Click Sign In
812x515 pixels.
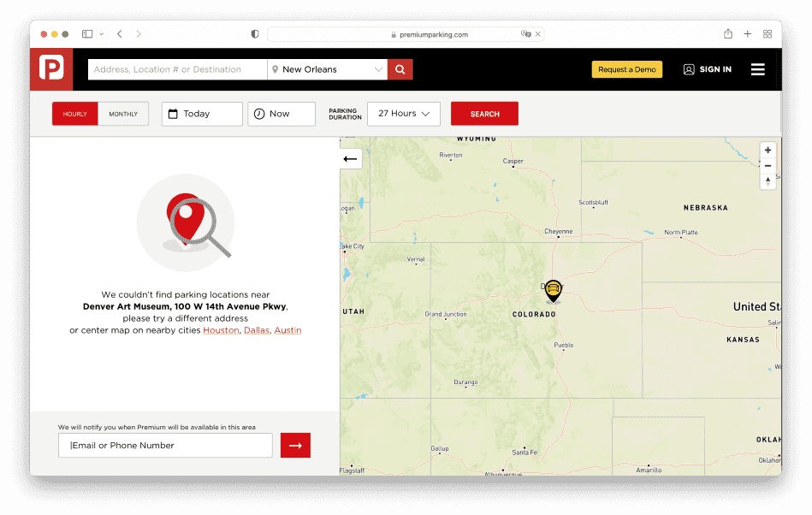tap(707, 69)
